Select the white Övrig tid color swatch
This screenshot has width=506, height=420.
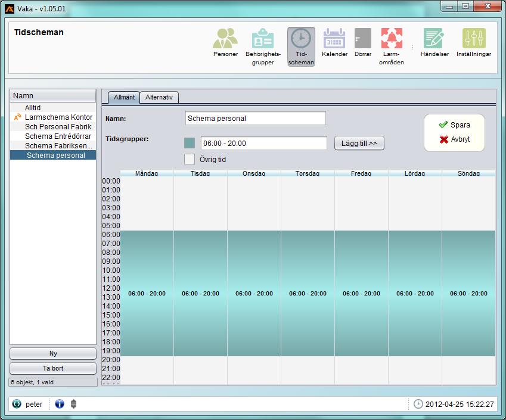pyautogui.click(x=190, y=159)
